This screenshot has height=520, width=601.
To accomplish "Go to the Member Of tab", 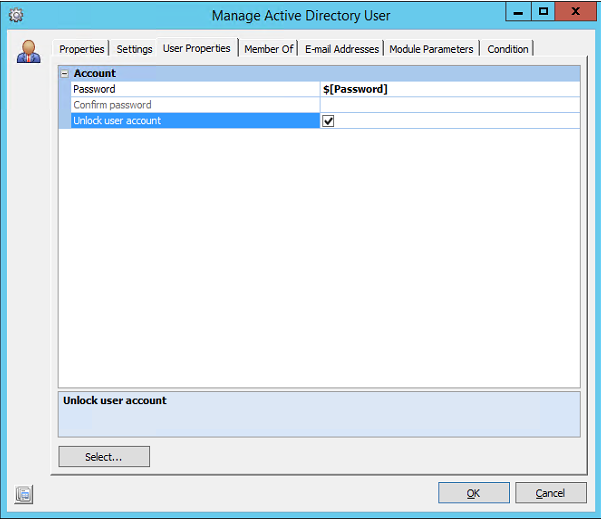I will tap(269, 49).
